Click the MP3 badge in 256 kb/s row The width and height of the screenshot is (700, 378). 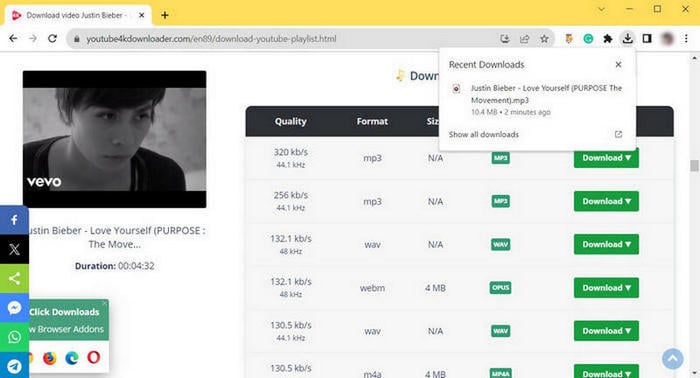(x=500, y=201)
